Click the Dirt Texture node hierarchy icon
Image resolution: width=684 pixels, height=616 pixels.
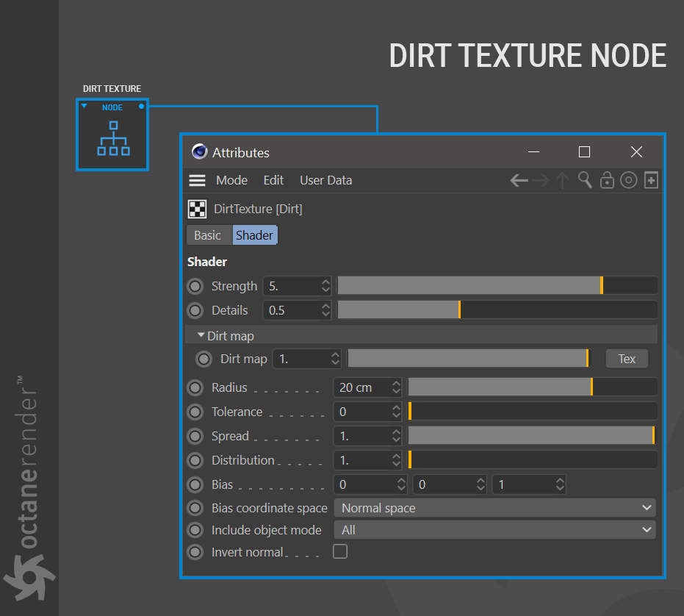coord(113,140)
